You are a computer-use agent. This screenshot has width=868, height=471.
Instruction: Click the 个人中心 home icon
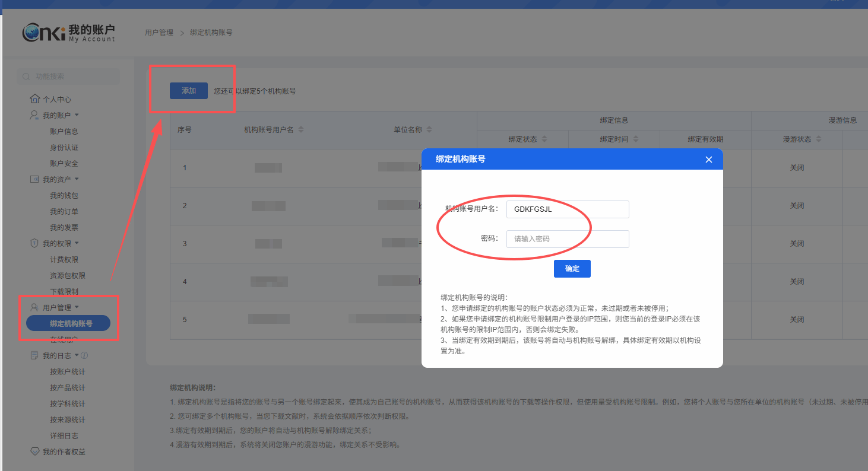(x=34, y=99)
